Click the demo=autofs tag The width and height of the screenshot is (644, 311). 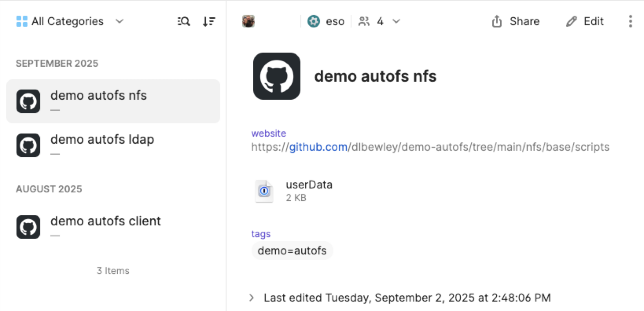coord(292,251)
